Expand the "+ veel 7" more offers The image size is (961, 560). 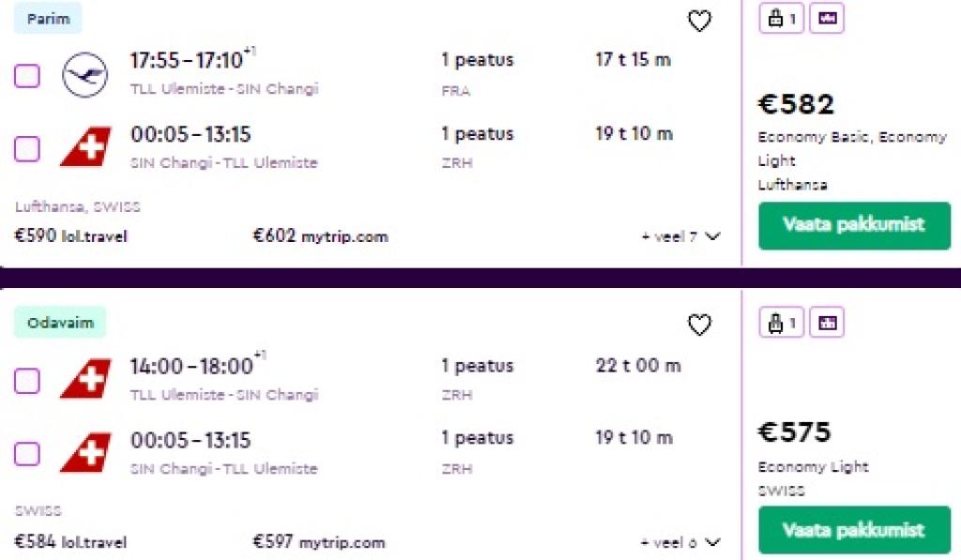pyautogui.click(x=680, y=236)
